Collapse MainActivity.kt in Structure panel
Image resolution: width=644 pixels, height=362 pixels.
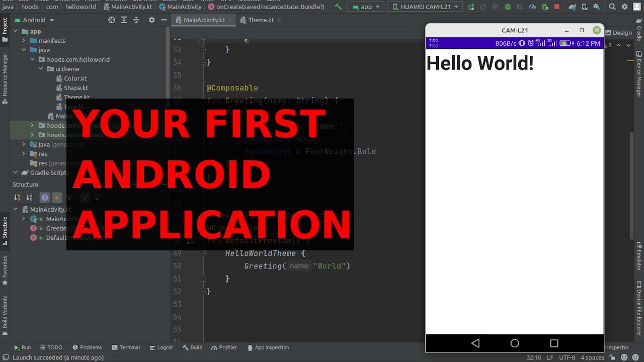[x=16, y=209]
